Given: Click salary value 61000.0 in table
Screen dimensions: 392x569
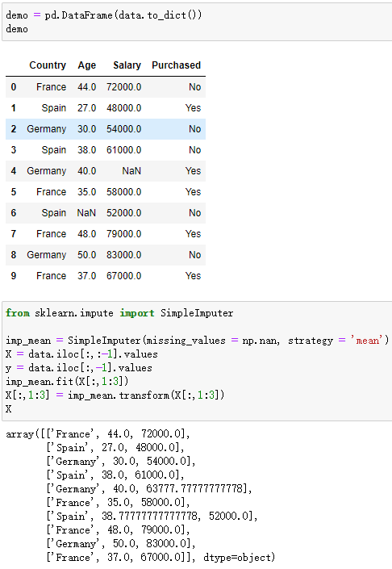Looking at the screenshot, I should point(123,150).
